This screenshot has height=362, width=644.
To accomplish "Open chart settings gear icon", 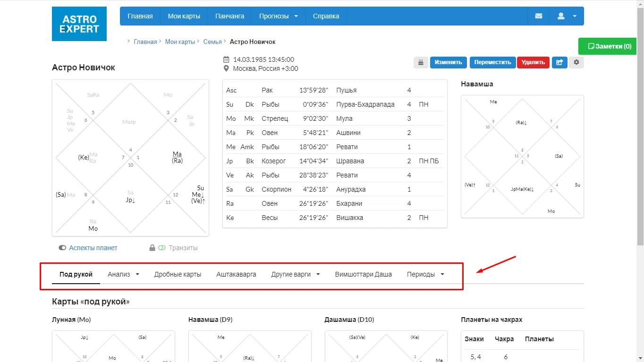I will [x=576, y=62].
